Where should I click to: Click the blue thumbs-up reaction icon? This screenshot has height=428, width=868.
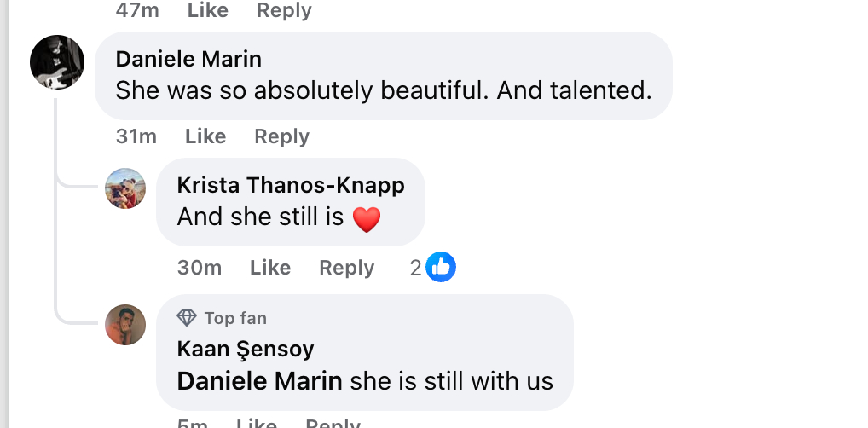441,268
